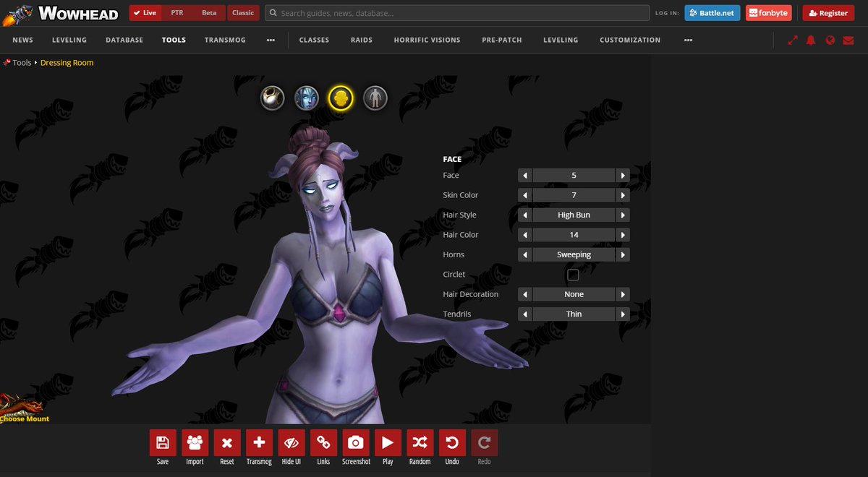This screenshot has width=868, height=477.
Task: Click Hide UI eye icon
Action: tap(292, 443)
